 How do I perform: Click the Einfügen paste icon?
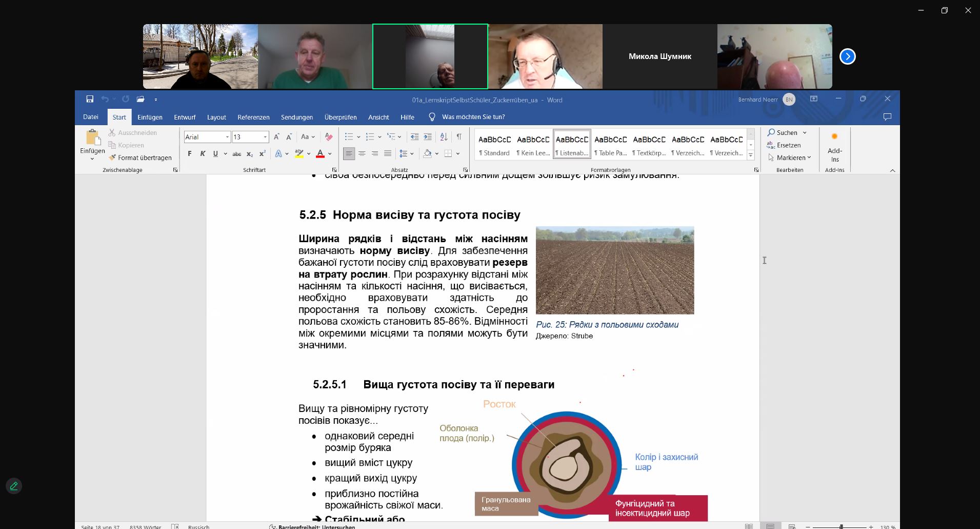92,138
